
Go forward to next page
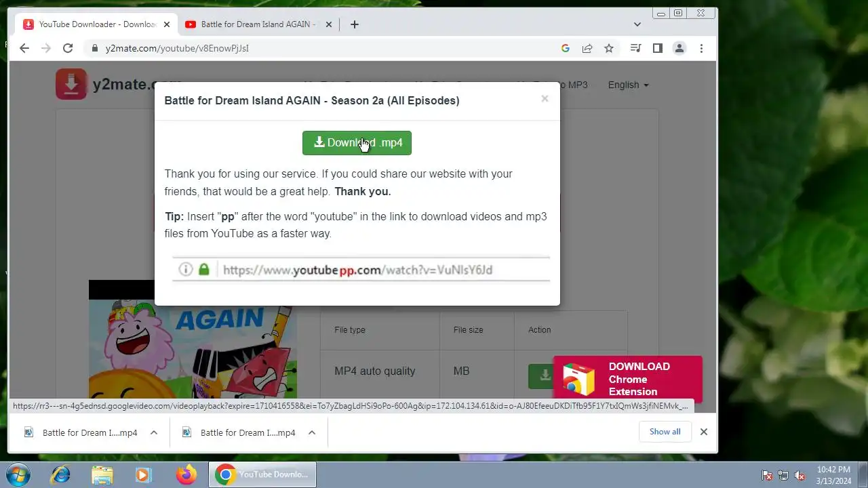click(46, 48)
